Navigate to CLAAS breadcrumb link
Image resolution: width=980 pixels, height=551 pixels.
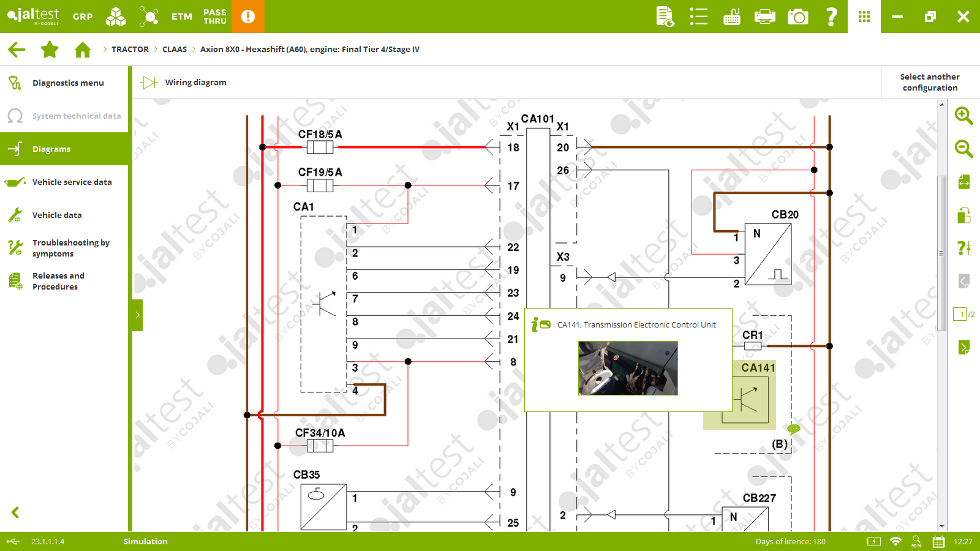click(175, 50)
